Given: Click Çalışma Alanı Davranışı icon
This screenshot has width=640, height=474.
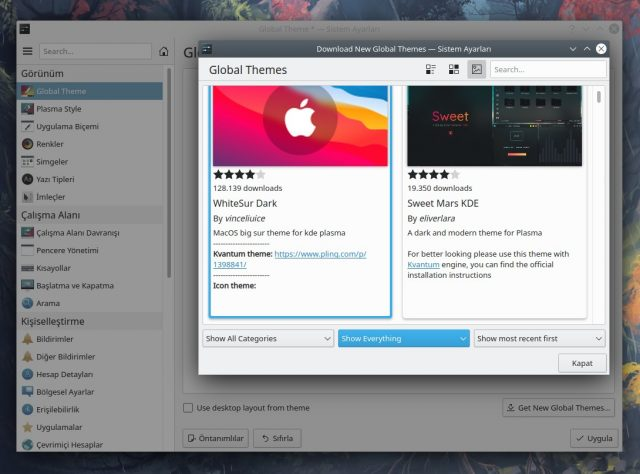Looking at the screenshot, I should click(27, 232).
